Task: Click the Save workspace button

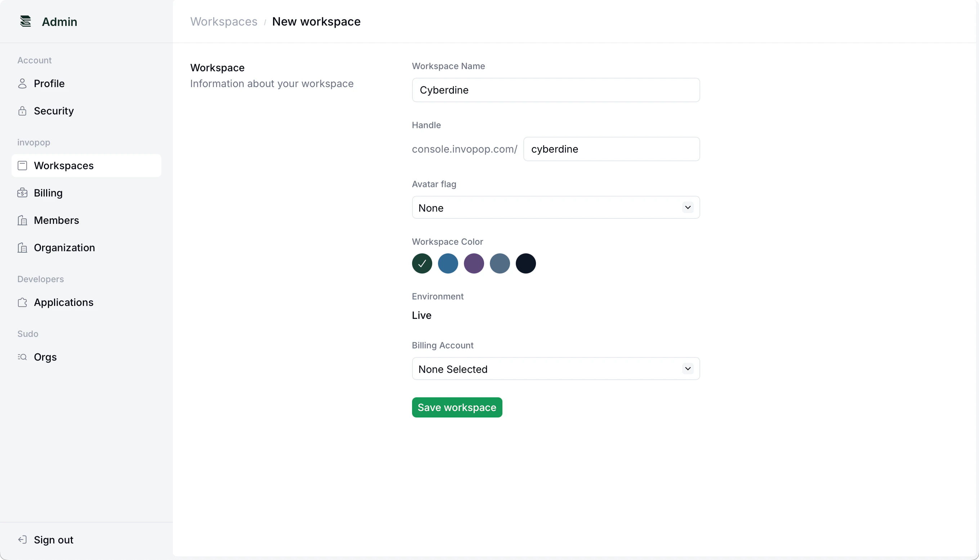Action: point(457,407)
